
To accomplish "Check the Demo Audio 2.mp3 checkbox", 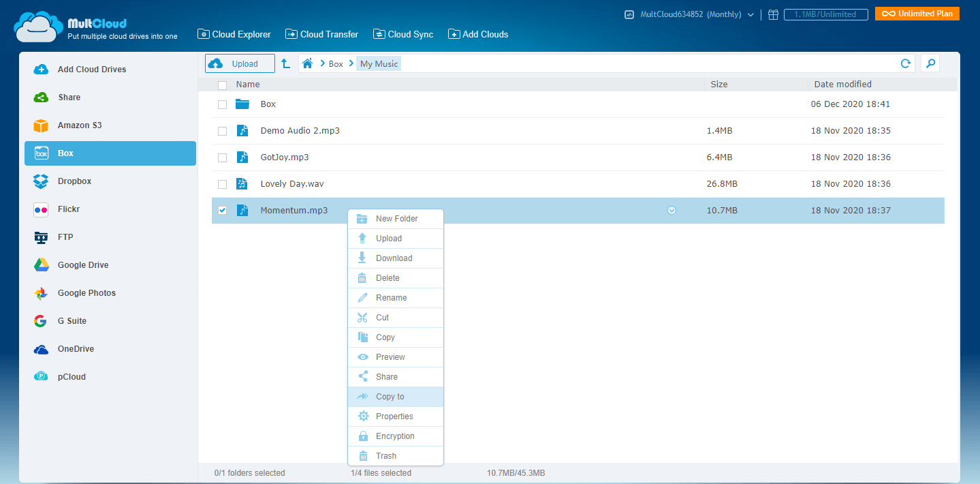I will tap(222, 131).
